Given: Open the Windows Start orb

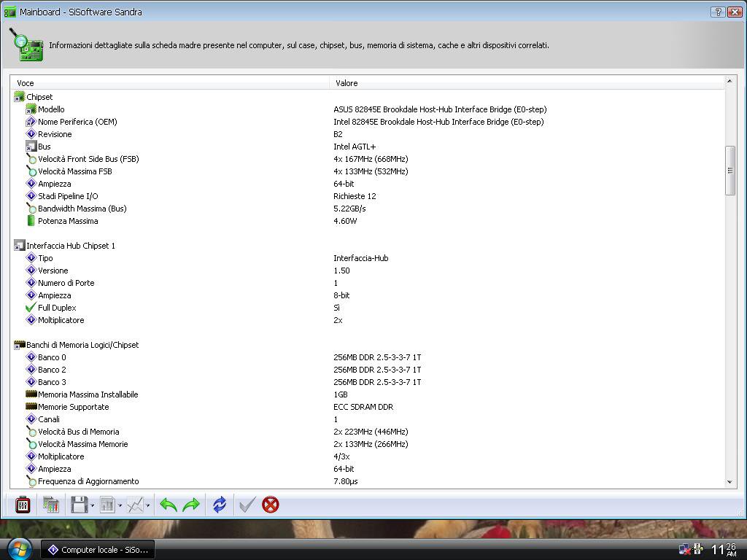Looking at the screenshot, I should coord(19,548).
